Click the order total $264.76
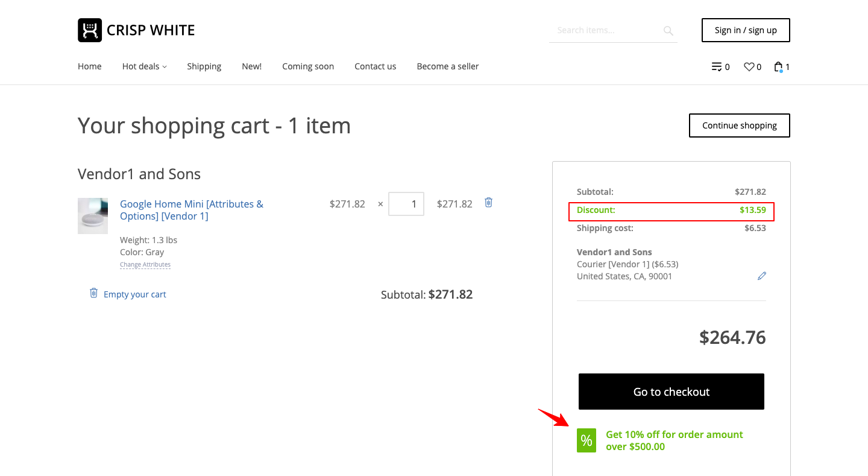 click(x=732, y=337)
